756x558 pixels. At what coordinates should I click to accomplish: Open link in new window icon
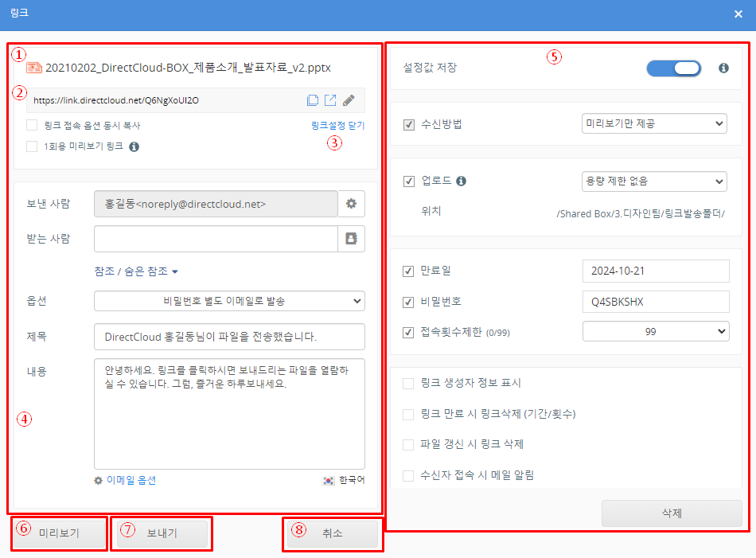330,100
